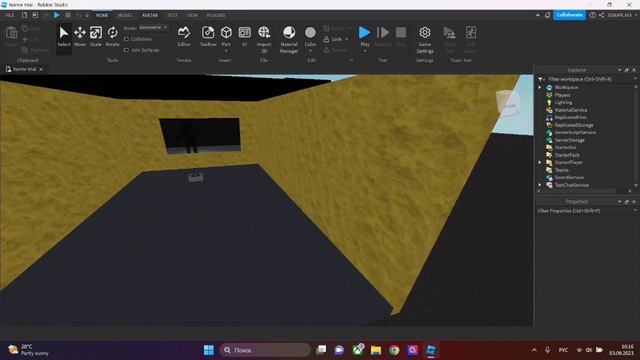
Task: Open the Terrain Editor
Action: tap(184, 36)
